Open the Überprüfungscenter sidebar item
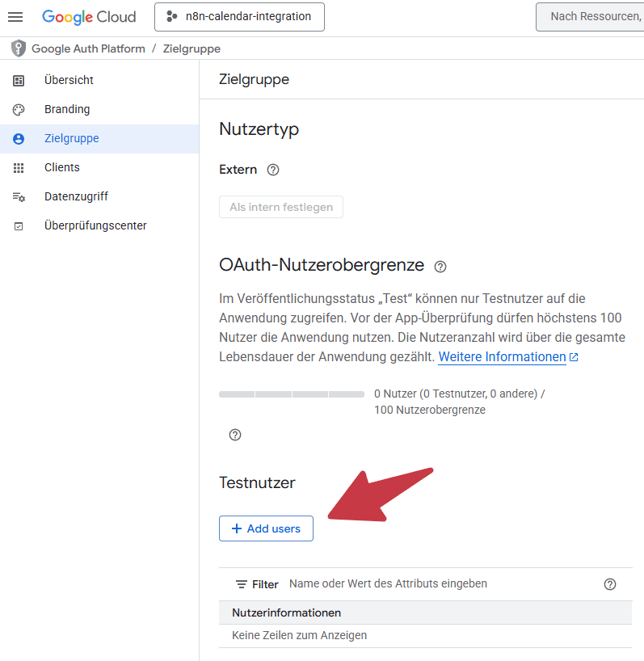This screenshot has height=661, width=644. tap(99, 225)
